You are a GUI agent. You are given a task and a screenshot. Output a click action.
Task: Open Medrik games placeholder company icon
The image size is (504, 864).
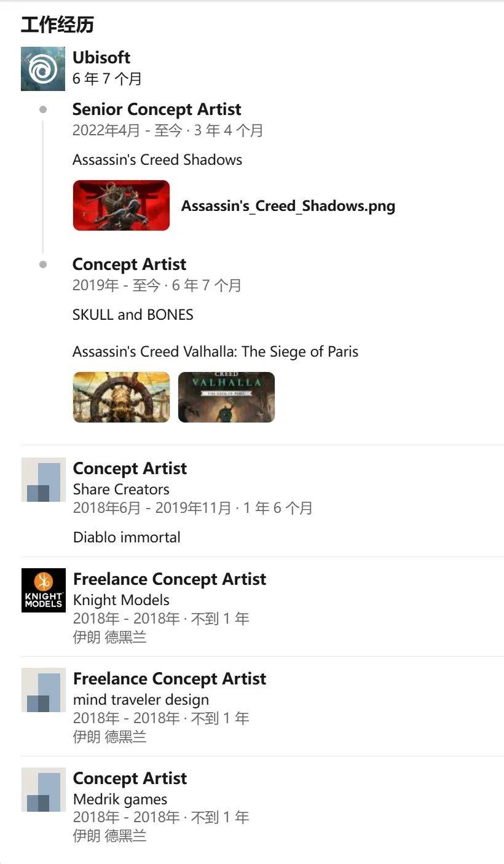44,790
